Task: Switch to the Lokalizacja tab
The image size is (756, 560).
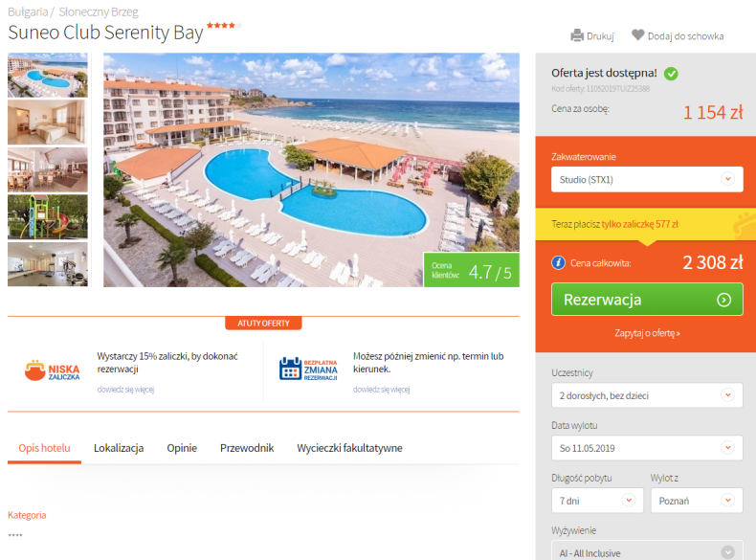Action: click(x=119, y=448)
